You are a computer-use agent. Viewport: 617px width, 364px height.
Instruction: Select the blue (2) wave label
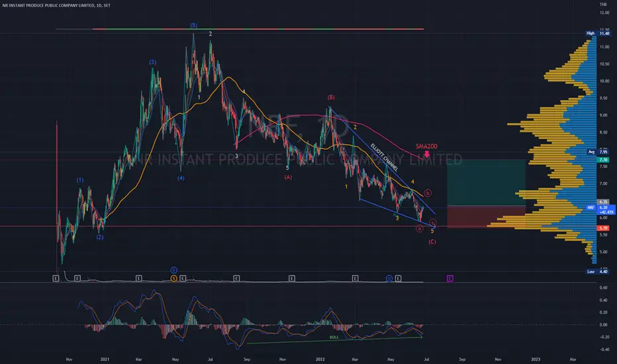(100, 238)
